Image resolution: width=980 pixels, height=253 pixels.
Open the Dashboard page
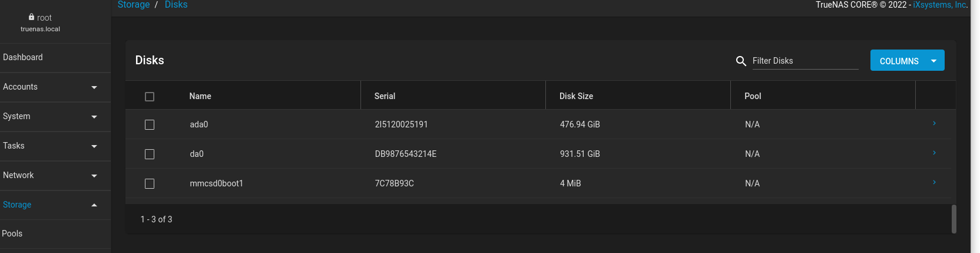click(23, 57)
